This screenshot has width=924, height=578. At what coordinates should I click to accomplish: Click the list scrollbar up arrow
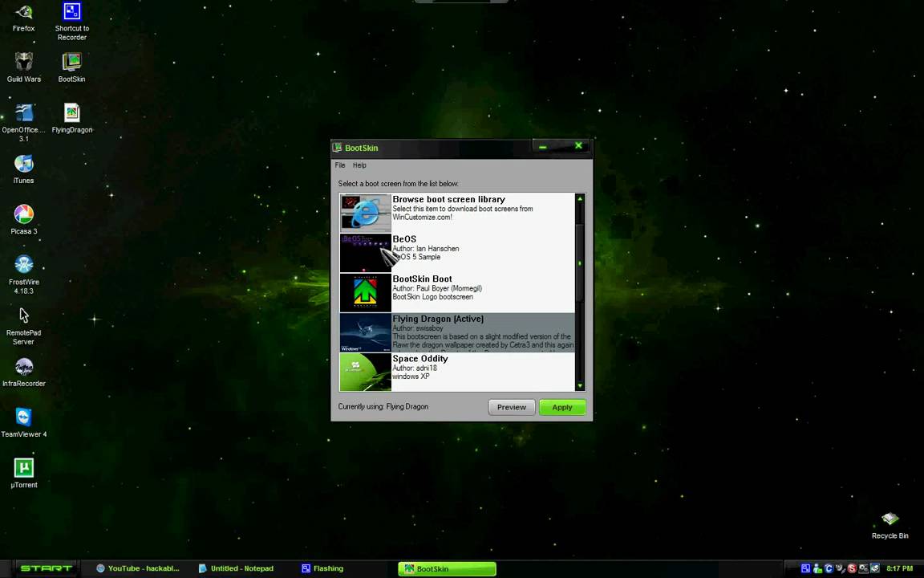[580, 199]
